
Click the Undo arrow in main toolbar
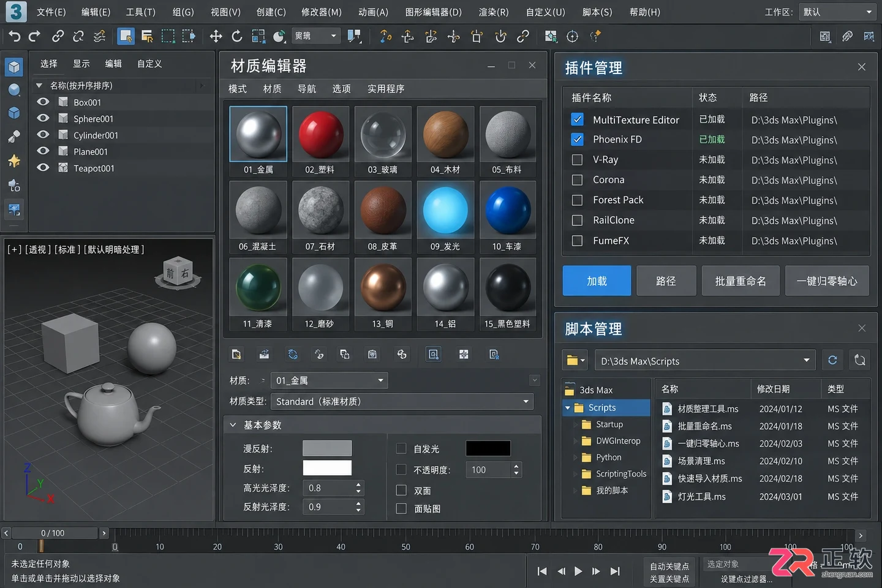click(15, 37)
